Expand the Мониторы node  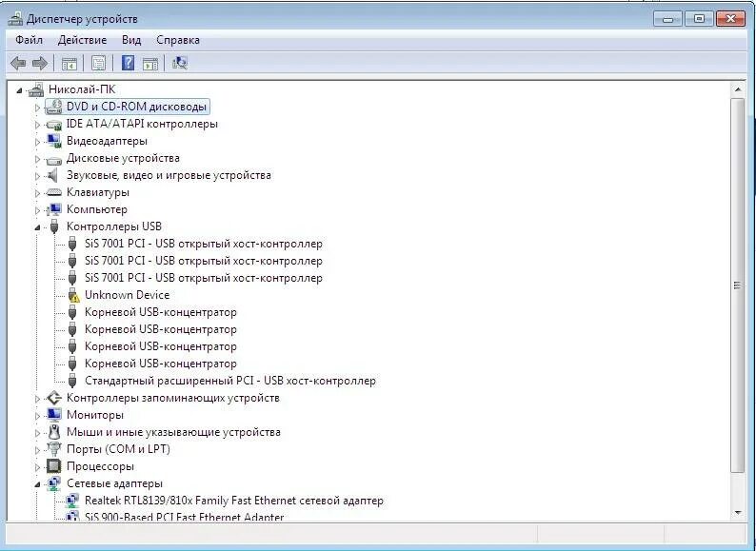tap(37, 416)
